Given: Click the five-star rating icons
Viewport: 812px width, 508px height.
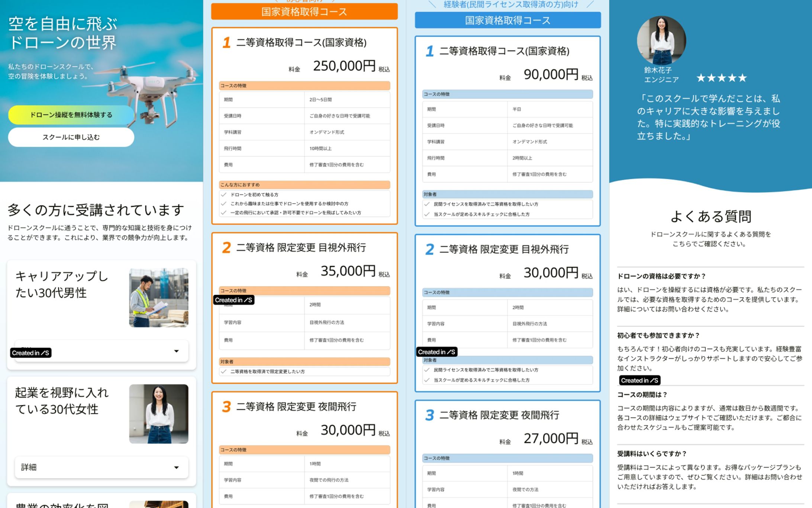Looking at the screenshot, I should coord(722,78).
